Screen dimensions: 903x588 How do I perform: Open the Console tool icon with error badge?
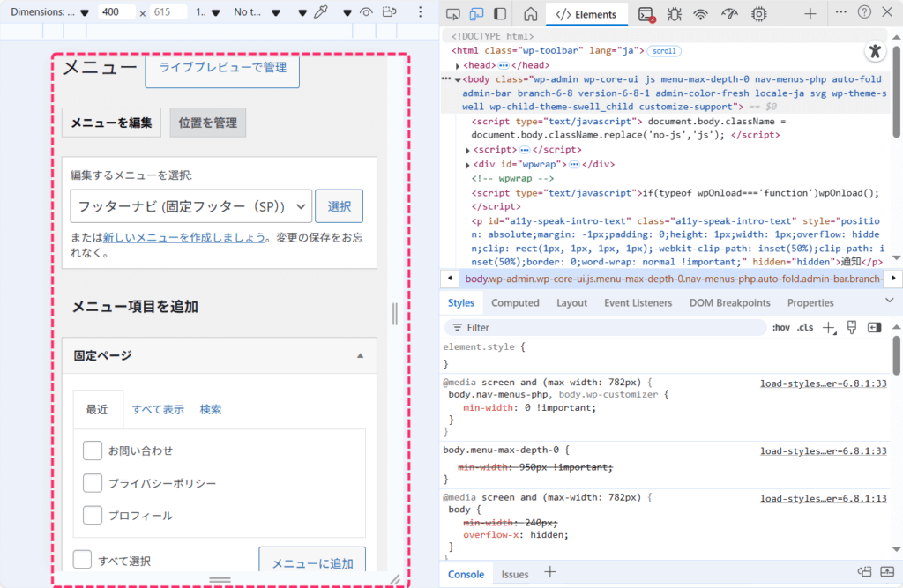646,14
